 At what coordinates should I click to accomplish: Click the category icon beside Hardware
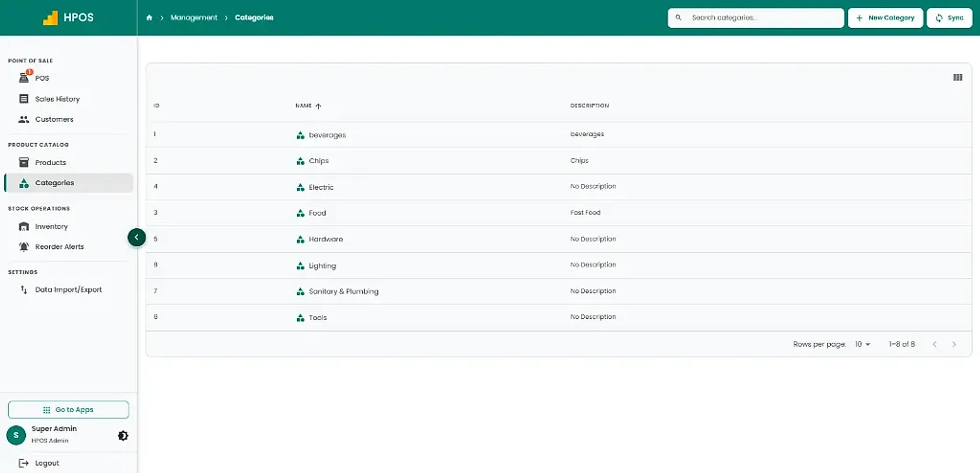301,239
